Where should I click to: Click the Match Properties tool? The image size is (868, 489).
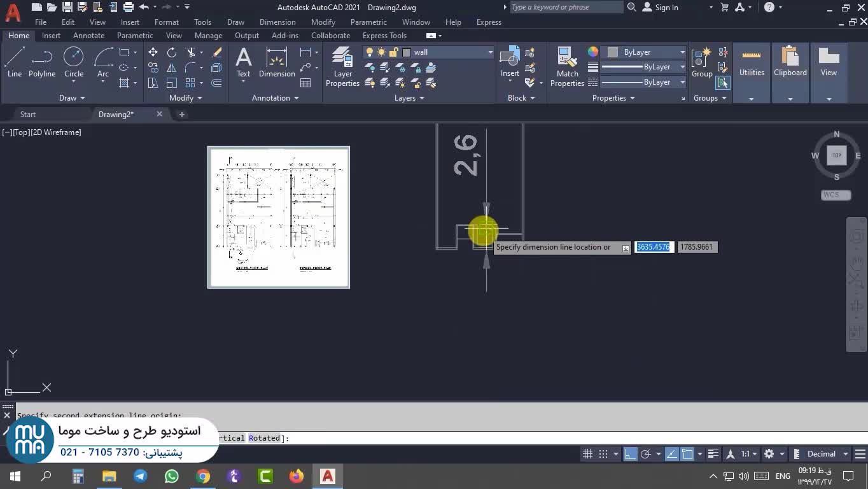coord(567,66)
